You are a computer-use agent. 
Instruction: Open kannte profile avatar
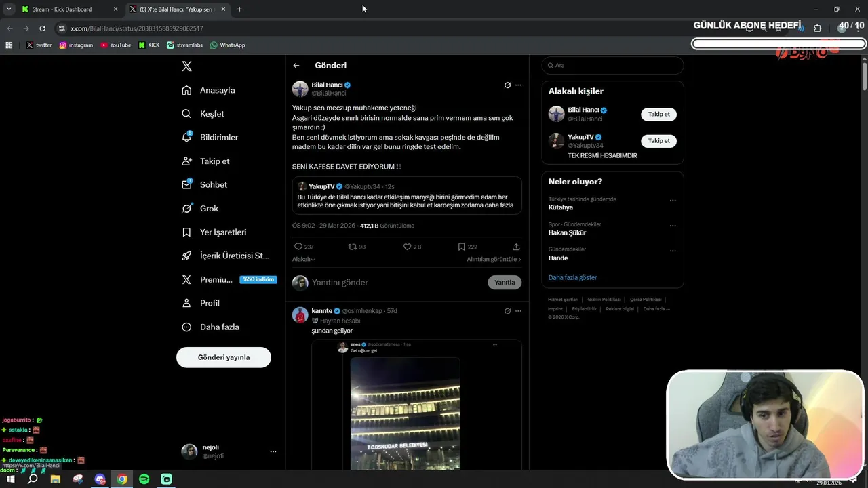click(300, 315)
